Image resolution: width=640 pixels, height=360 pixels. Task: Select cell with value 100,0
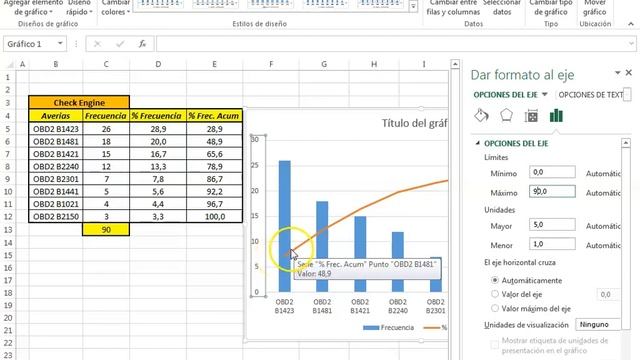pyautogui.click(x=214, y=216)
